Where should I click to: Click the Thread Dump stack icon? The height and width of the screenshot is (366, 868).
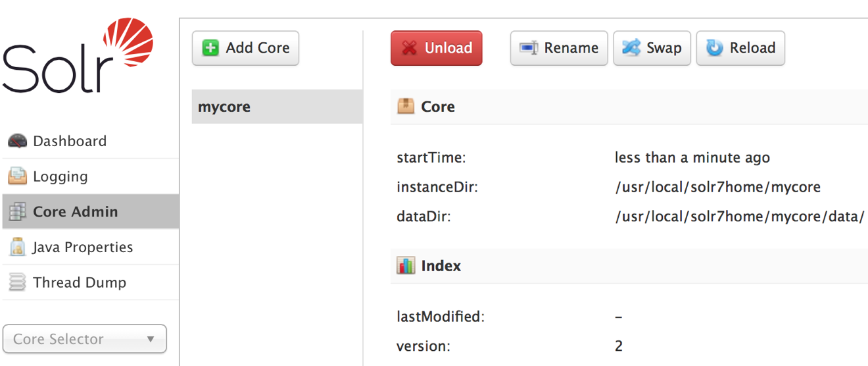18,282
